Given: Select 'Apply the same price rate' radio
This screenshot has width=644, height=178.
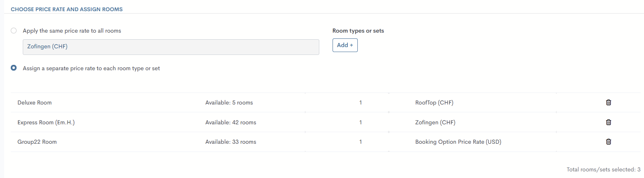Looking at the screenshot, I should (14, 31).
